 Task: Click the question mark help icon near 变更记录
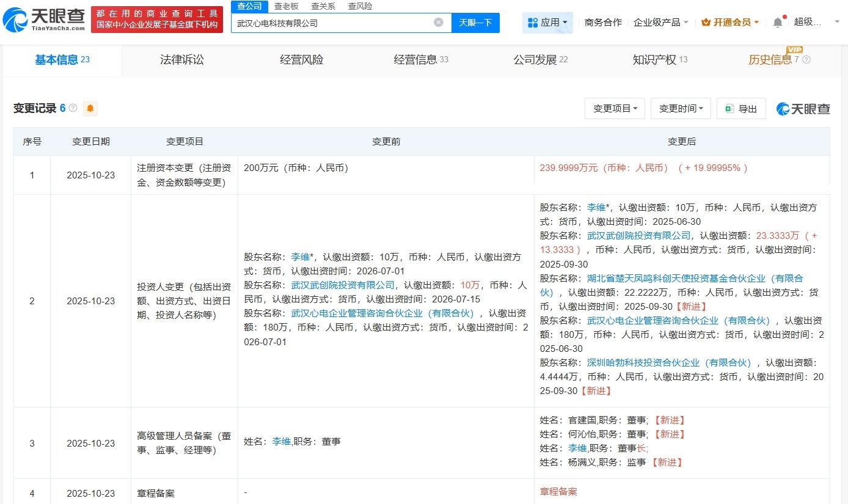73,108
